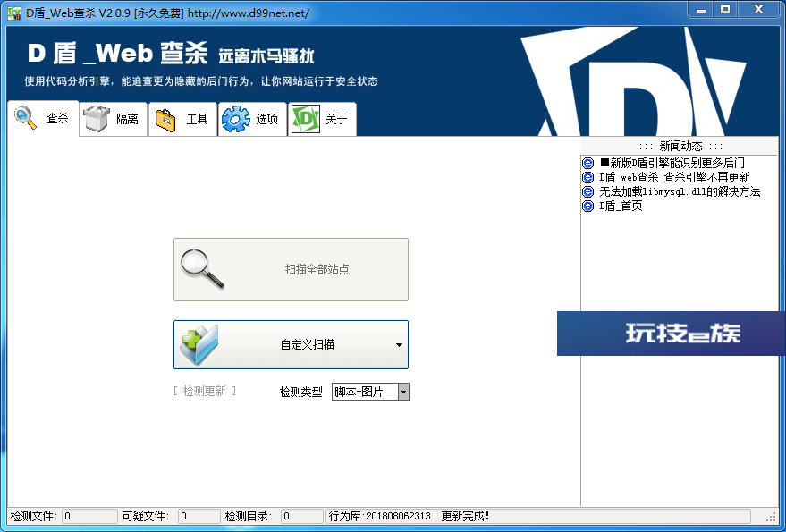Click 行为库:201808062313 status text
The height and width of the screenshot is (532, 786).
point(379,516)
